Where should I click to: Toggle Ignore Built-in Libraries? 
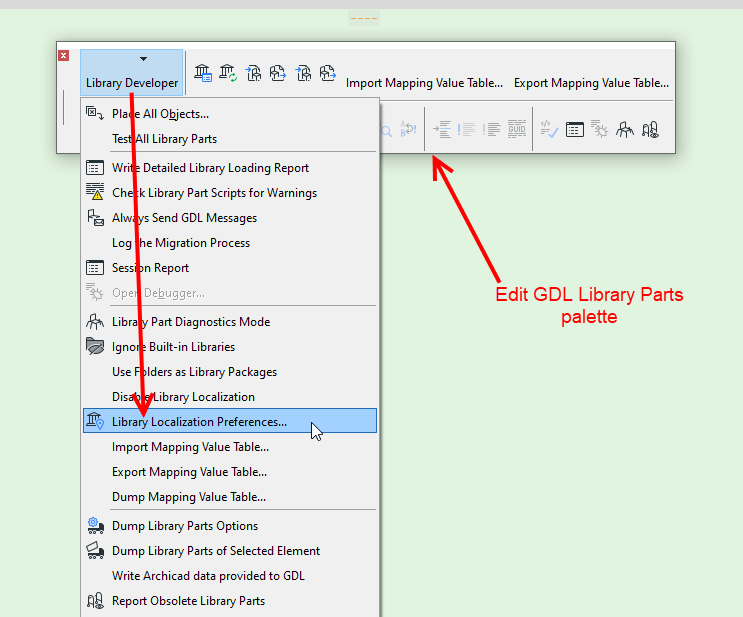click(230, 347)
